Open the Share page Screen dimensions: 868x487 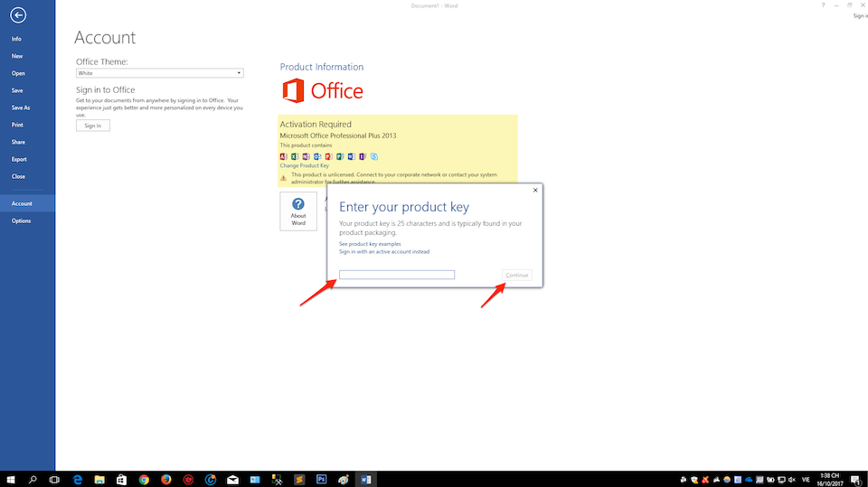(x=18, y=142)
